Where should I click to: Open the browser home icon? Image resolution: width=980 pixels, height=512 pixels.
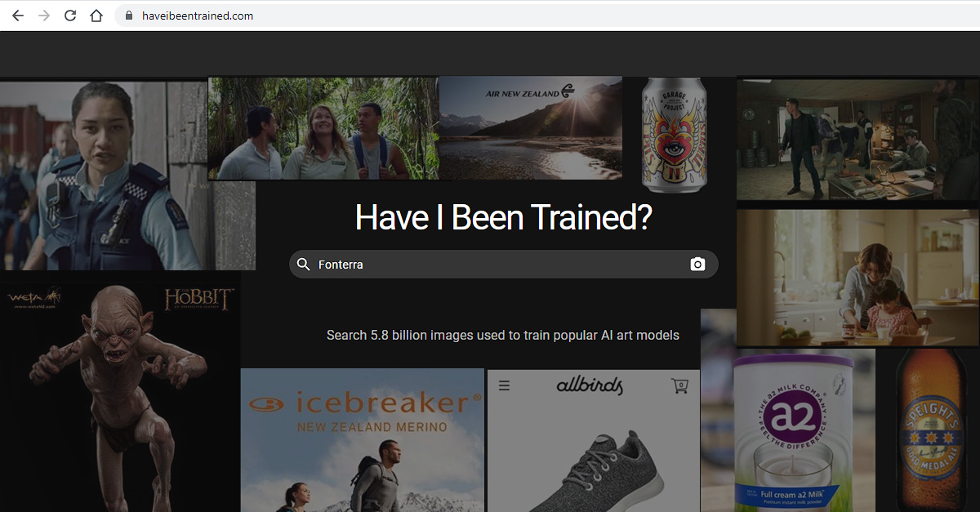click(96, 16)
